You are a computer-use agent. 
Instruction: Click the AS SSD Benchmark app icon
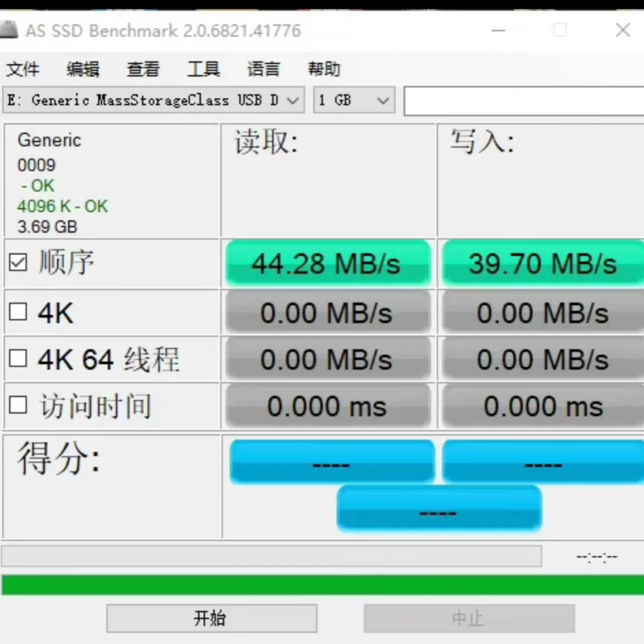coord(8,30)
